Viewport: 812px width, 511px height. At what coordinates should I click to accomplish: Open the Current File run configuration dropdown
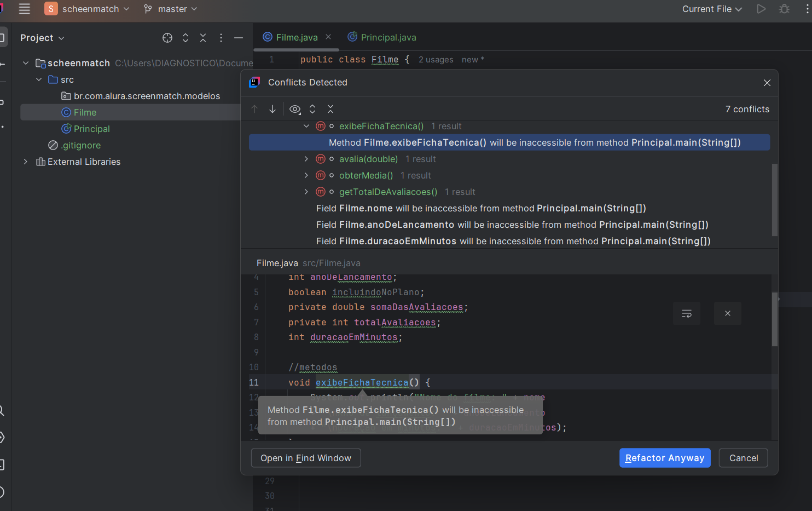coord(712,9)
